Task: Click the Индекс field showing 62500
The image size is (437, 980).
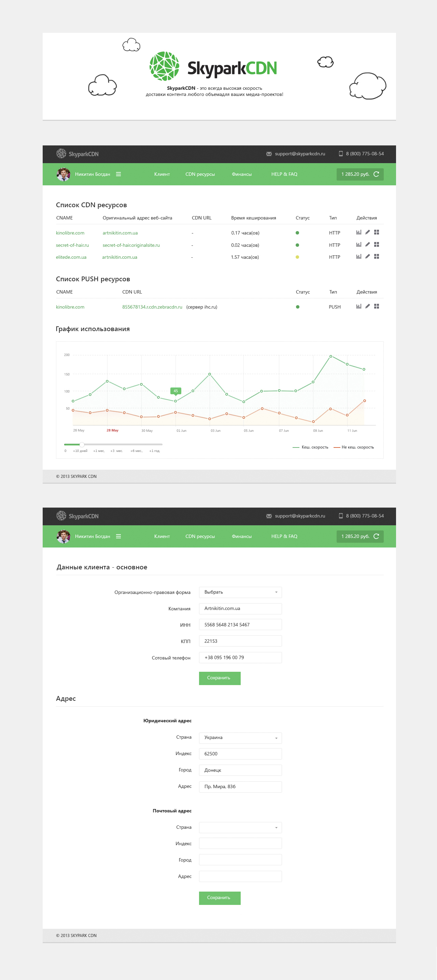Action: tap(240, 754)
